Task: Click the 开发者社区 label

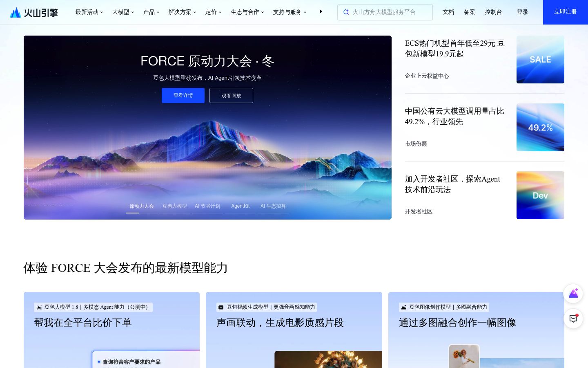Action: tap(419, 212)
